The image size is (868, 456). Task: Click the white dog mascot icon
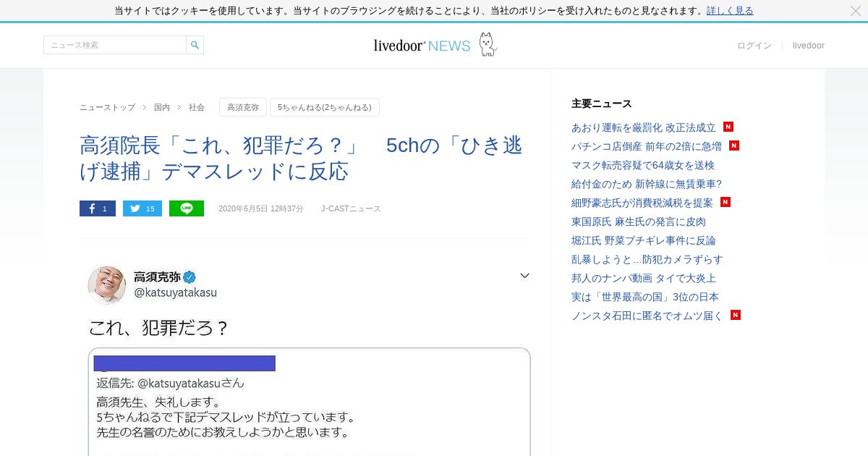click(x=487, y=44)
